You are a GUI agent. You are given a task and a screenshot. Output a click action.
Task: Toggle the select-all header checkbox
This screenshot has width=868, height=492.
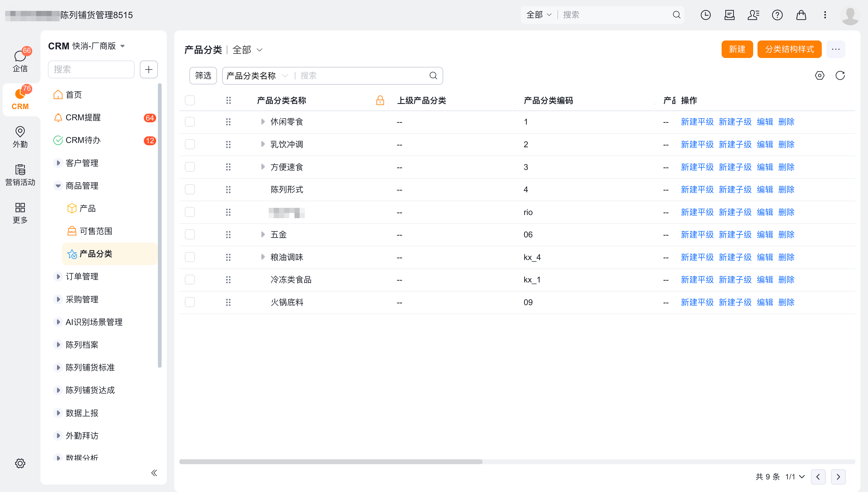point(190,100)
